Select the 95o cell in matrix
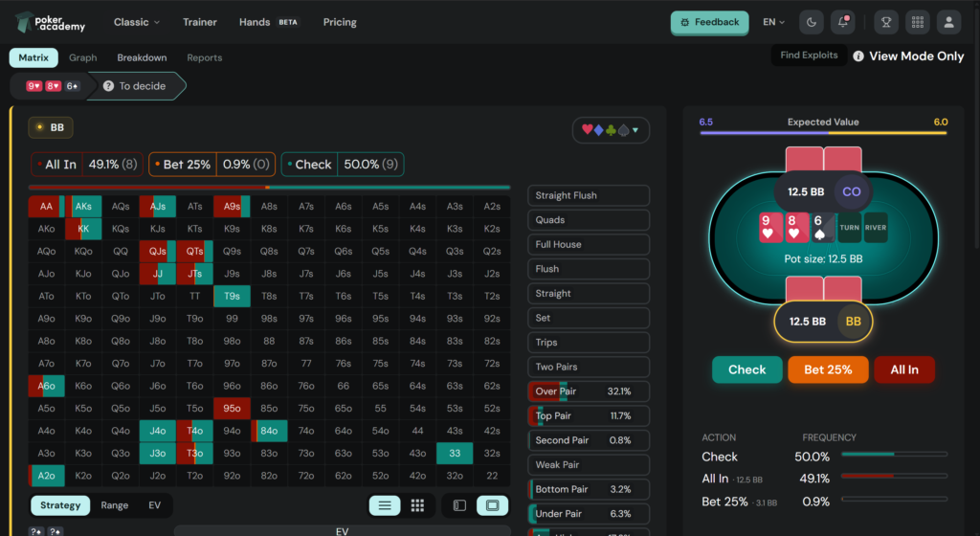Image resolution: width=980 pixels, height=536 pixels. pyautogui.click(x=232, y=408)
